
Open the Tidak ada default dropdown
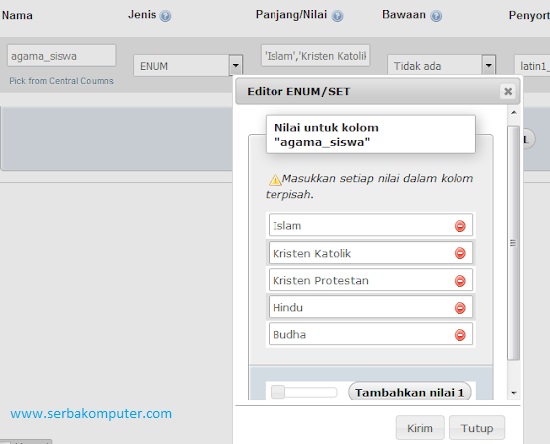442,65
